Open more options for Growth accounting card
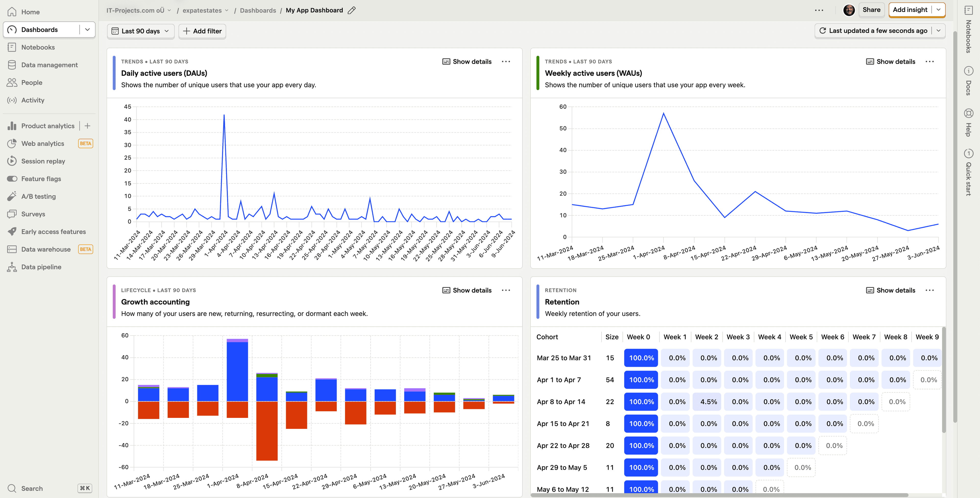 coord(506,290)
